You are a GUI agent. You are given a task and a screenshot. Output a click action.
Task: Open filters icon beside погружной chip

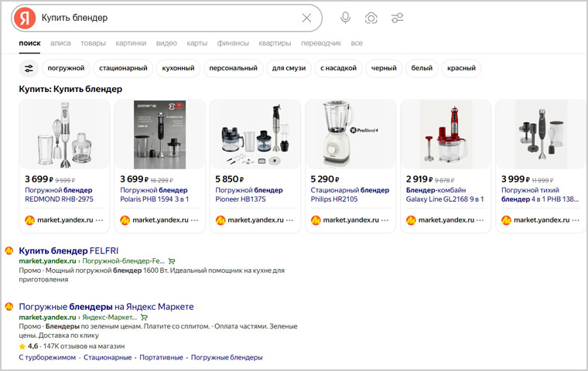click(x=29, y=68)
